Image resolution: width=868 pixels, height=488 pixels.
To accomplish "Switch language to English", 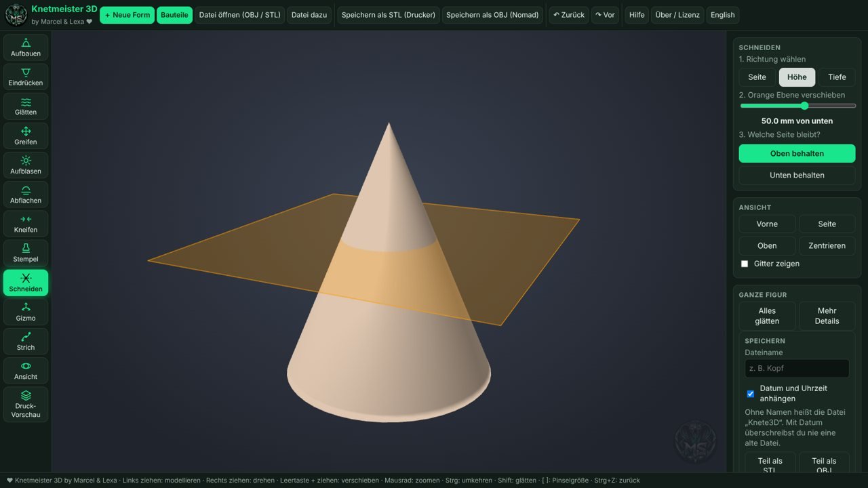I will [723, 15].
